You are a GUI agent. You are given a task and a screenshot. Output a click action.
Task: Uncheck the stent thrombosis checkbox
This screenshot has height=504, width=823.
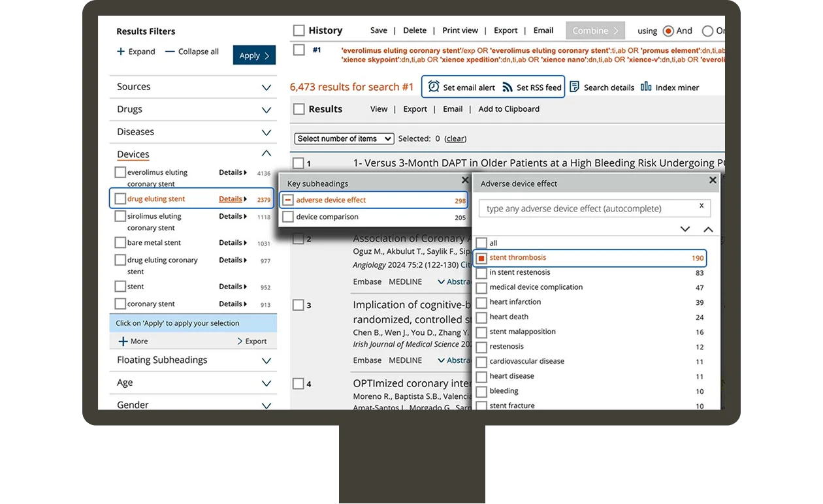click(481, 258)
